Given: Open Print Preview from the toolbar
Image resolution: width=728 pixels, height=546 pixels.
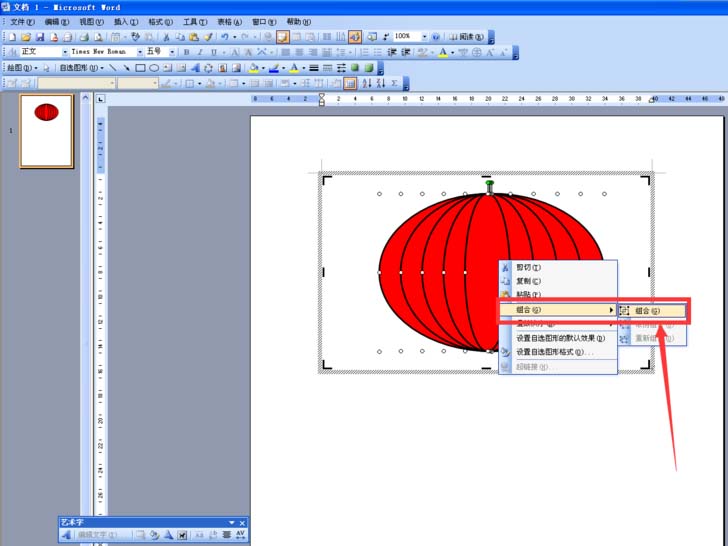Looking at the screenshot, I should (98, 37).
